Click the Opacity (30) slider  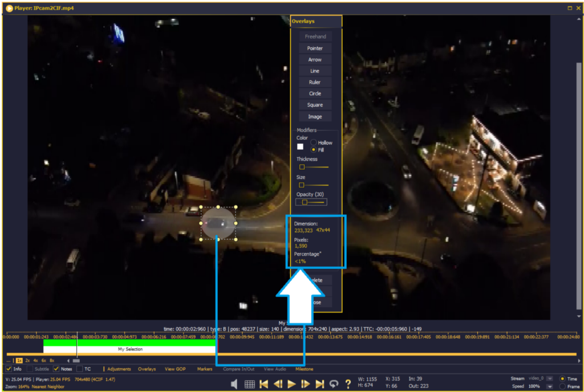click(311, 202)
